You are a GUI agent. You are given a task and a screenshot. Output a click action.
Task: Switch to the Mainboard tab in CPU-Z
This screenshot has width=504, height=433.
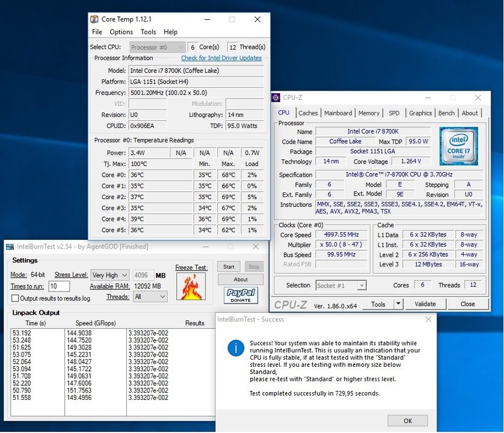point(338,113)
